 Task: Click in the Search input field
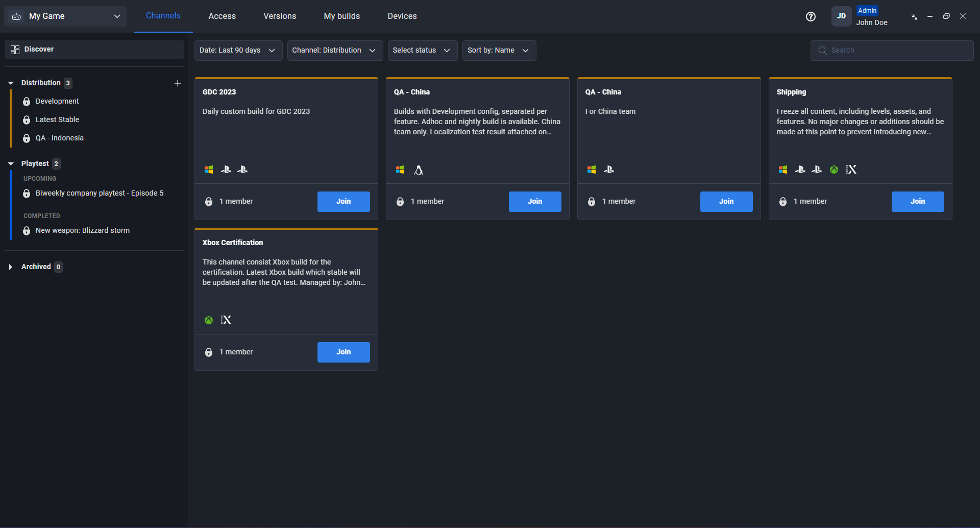click(892, 51)
